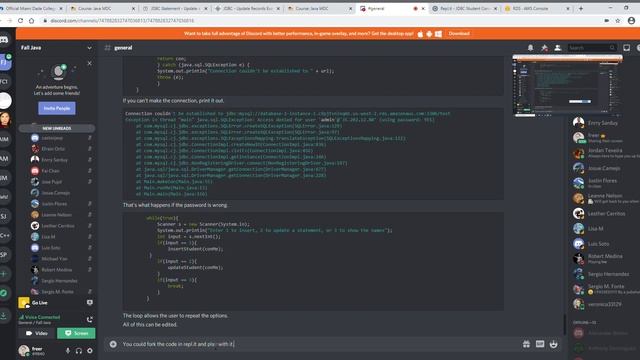Reload the browser page
Screen dimensions: 640x360
coord(20,20)
